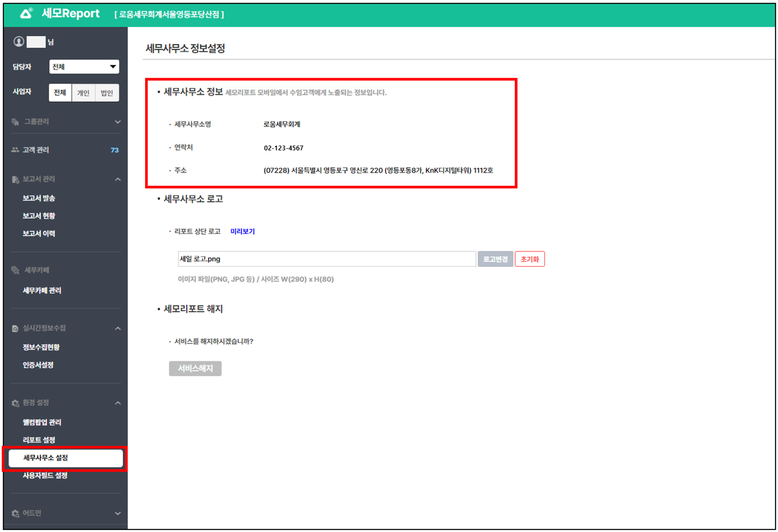Click the 그룹관리 group icon

(x=15, y=122)
